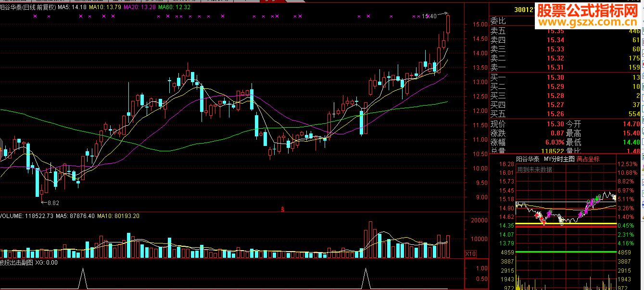Select the 卖五 15.35 ask row
This screenshot has width=644, height=290.
566,31
